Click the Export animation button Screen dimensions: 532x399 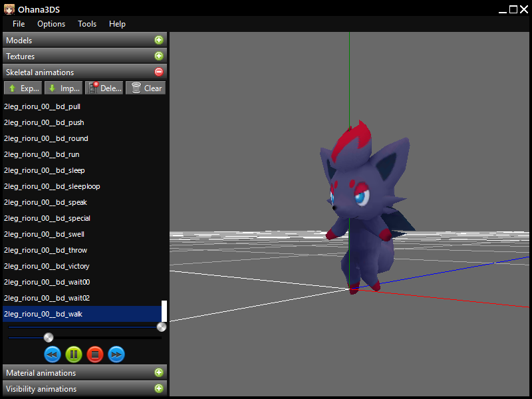(23, 88)
